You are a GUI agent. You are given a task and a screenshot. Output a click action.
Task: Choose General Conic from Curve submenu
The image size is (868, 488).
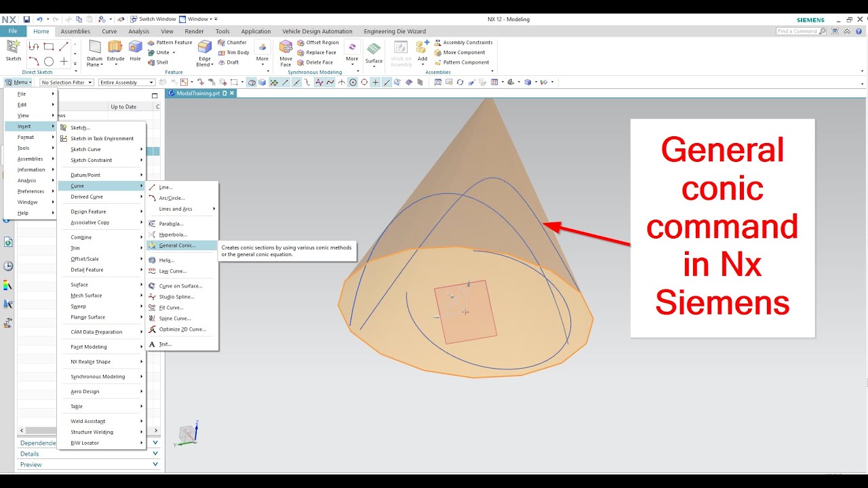(x=182, y=245)
